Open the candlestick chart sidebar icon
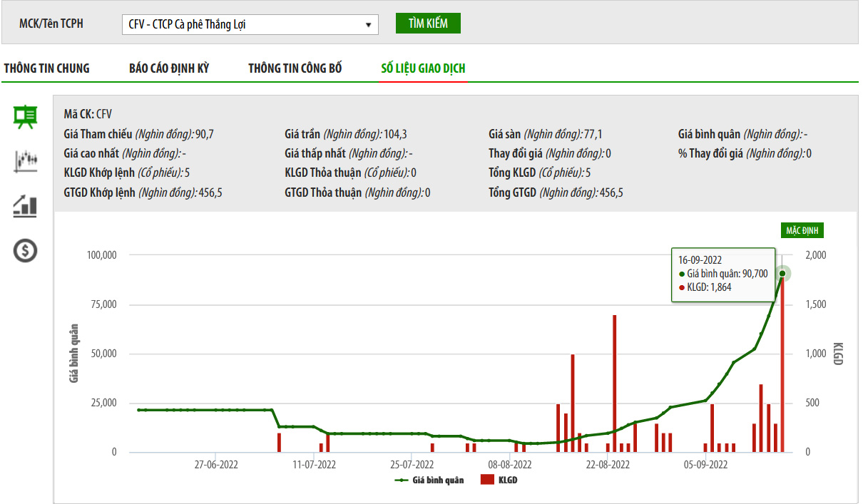The image size is (863, 504). coord(26,161)
